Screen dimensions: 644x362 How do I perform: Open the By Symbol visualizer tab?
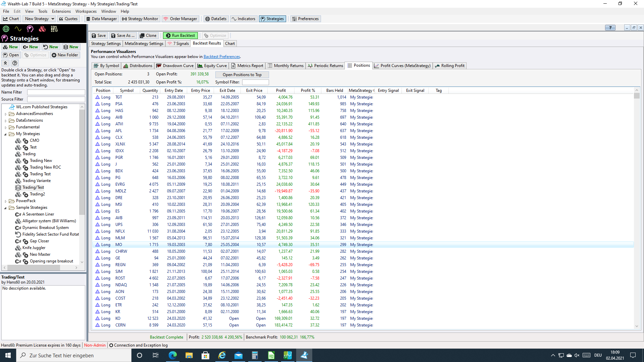[106, 66]
